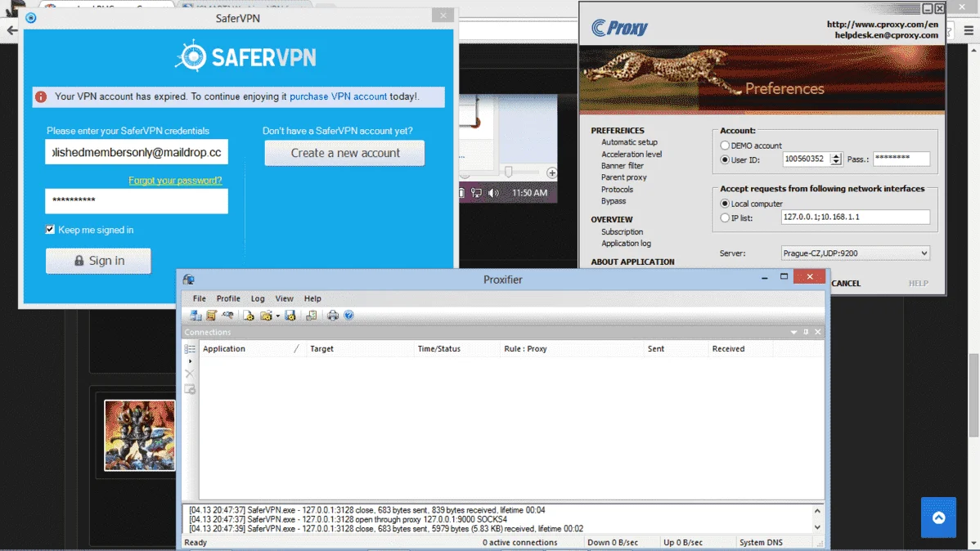Close the Connections panel with its X
The height and width of the screenshot is (551, 980).
pyautogui.click(x=817, y=332)
